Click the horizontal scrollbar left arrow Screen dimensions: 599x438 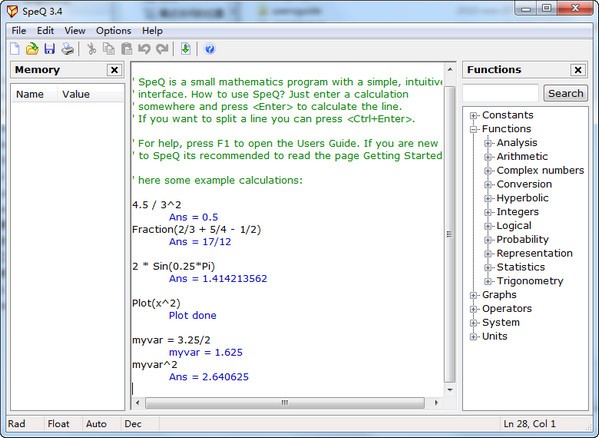click(x=137, y=402)
